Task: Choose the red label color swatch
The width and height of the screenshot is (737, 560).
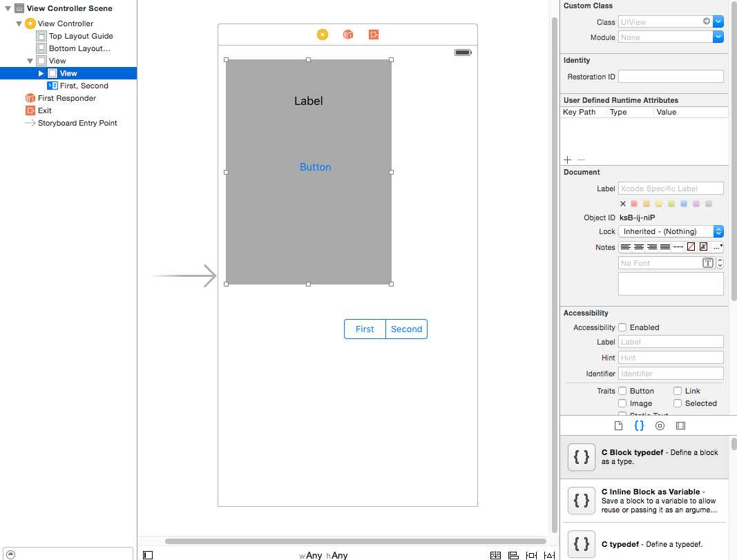Action: [634, 204]
